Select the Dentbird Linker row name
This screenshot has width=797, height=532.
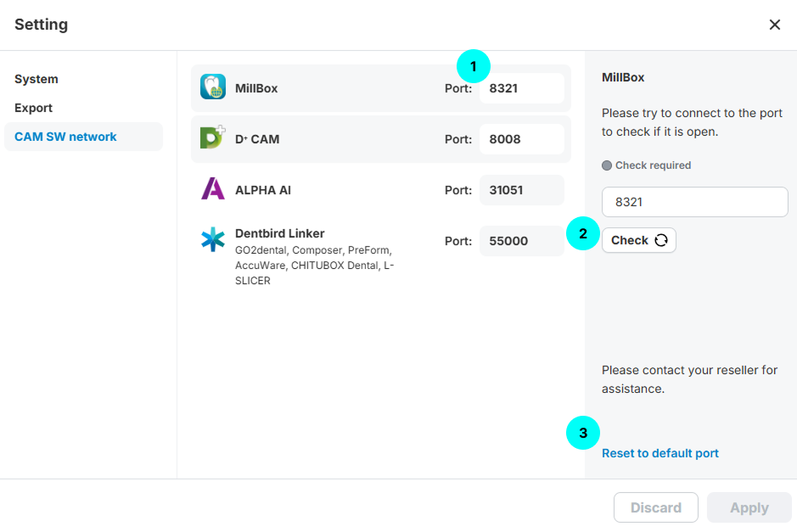(x=279, y=233)
